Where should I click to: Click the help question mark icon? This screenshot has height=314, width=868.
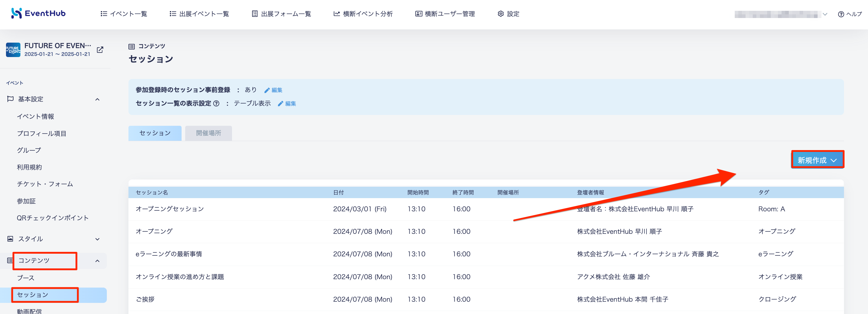841,14
